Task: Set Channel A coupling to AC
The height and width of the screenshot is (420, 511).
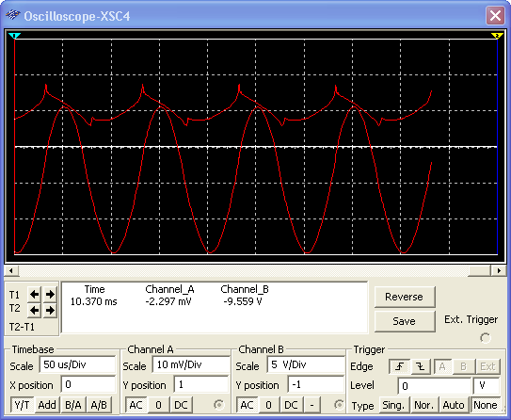Action: point(136,405)
